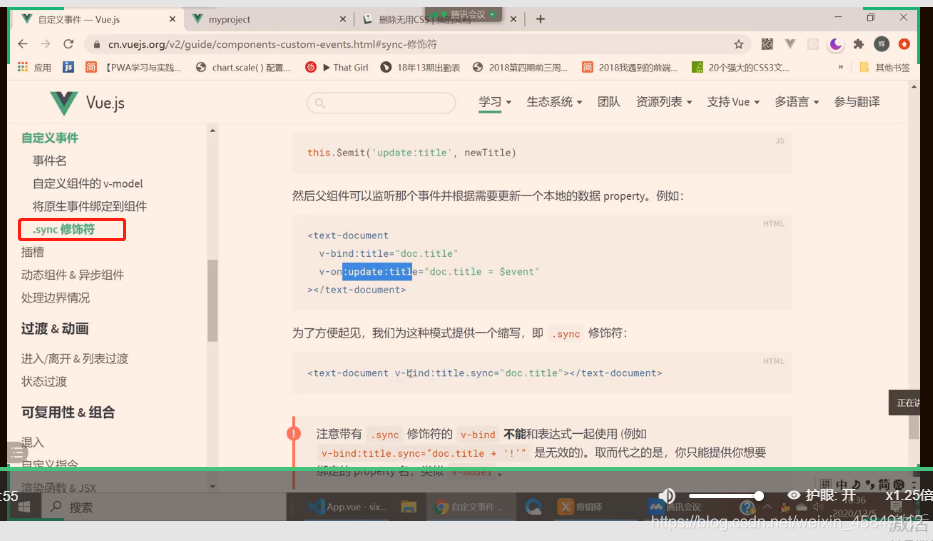Open the 20个强大的CSS3文 bookmark
Image resolution: width=933 pixels, height=541 pixels.
tap(740, 67)
